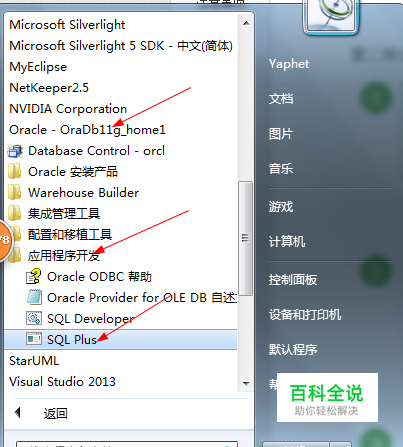
Task: Click the Warehouse Builder folder icon
Action: pos(15,193)
